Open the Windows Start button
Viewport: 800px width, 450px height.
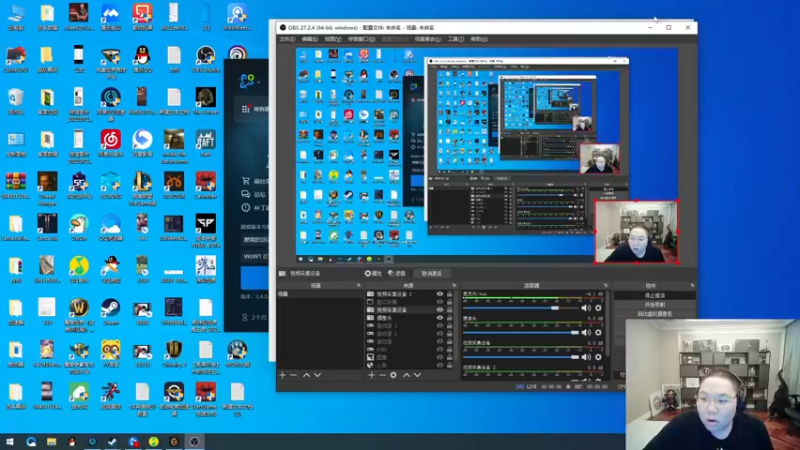[10, 442]
